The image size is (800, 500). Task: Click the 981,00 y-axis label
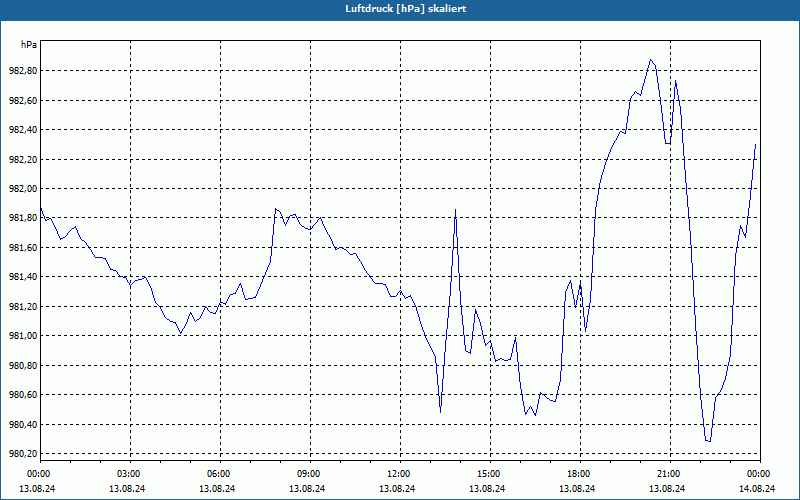[x=23, y=336]
